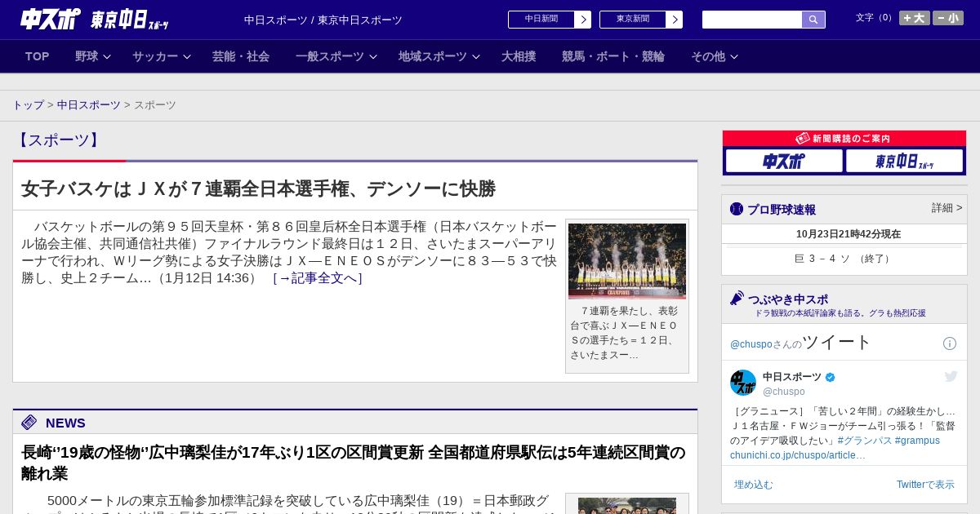Image resolution: width=980 pixels, height=514 pixels.
Task: Go to TOP in navigation bar
Action: pyautogui.click(x=38, y=56)
